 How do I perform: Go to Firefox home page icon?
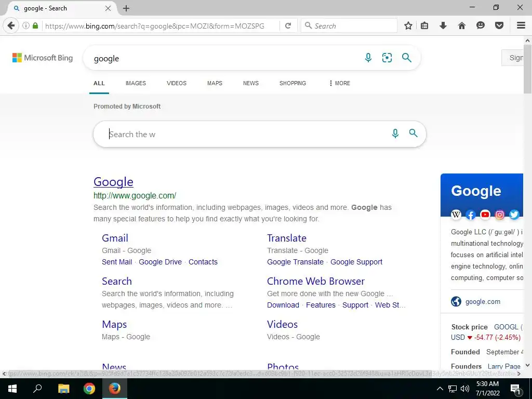tap(462, 25)
